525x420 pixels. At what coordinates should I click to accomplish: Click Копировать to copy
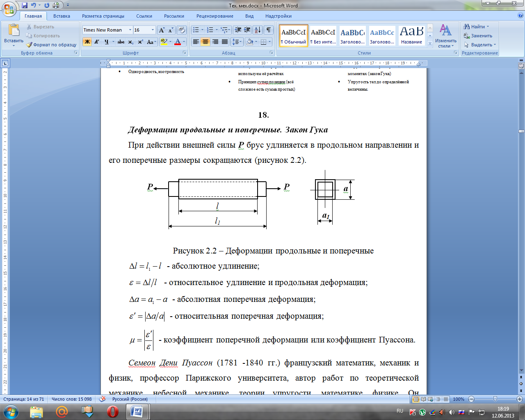[43, 36]
